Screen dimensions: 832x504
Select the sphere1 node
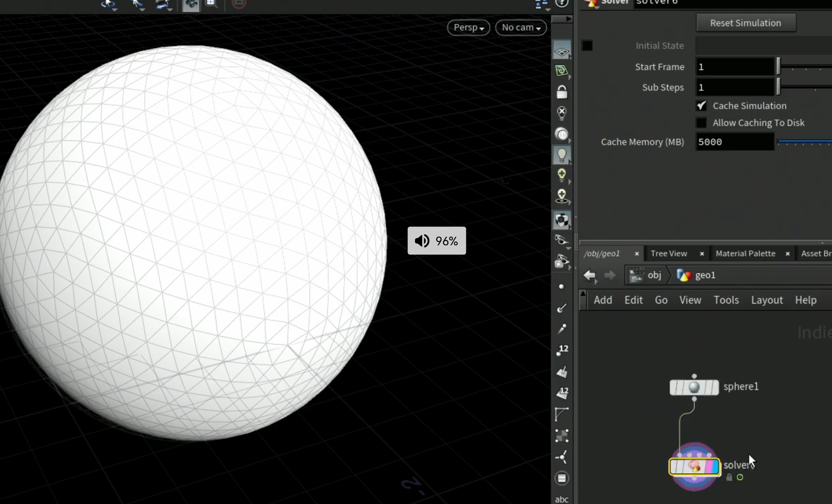point(694,387)
